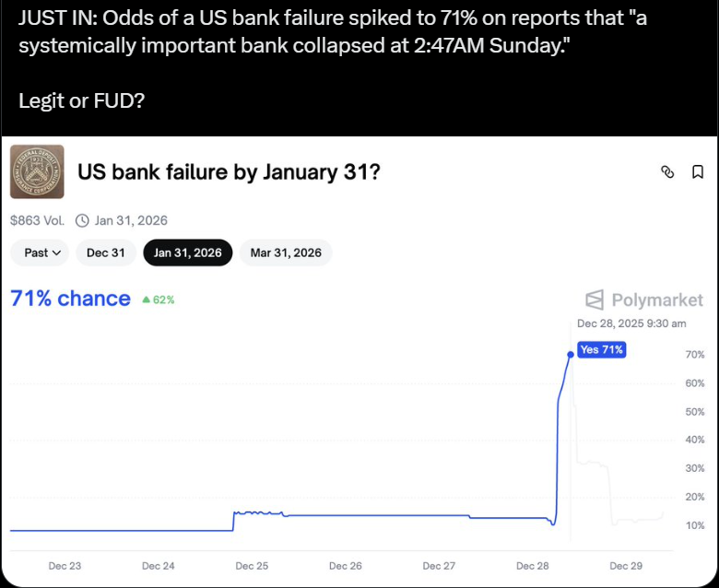This screenshot has width=719, height=588.
Task: Click the blue '71% chance' text
Action: (70, 299)
